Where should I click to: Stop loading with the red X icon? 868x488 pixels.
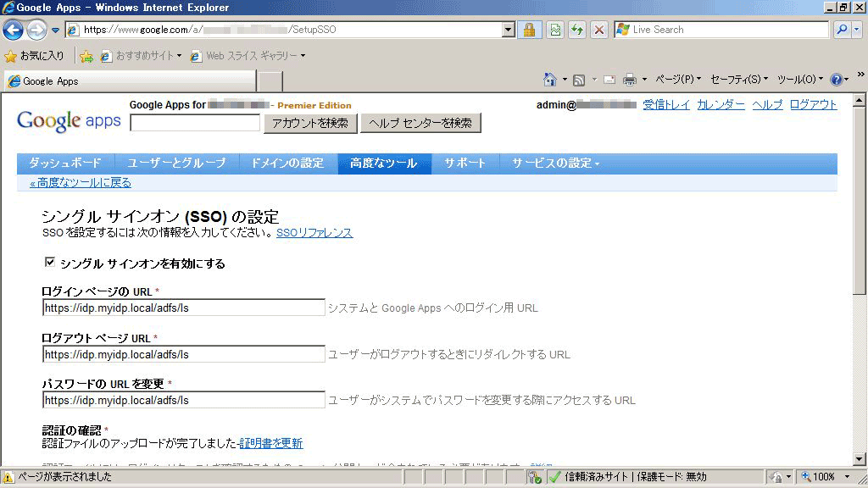pos(599,30)
